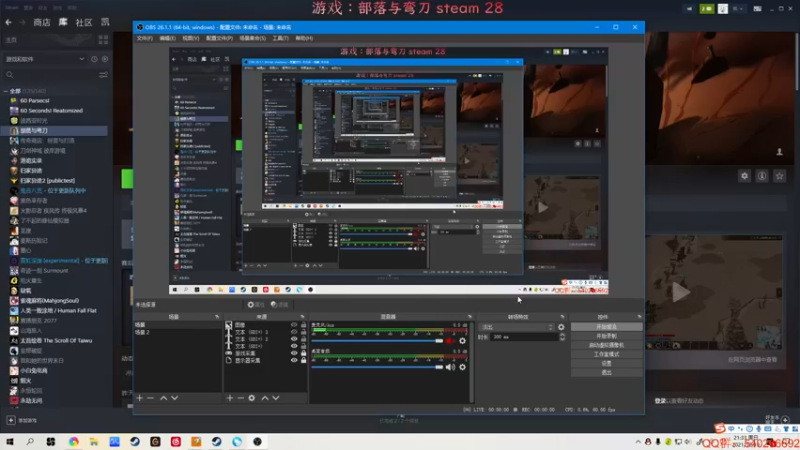The width and height of the screenshot is (800, 450).
Task: Open game settings gear on the Steam game page
Action: click(x=744, y=176)
